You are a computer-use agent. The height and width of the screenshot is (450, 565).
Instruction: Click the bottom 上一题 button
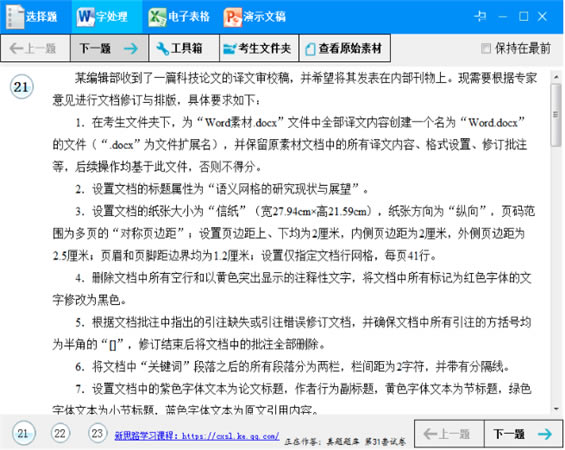click(x=449, y=434)
